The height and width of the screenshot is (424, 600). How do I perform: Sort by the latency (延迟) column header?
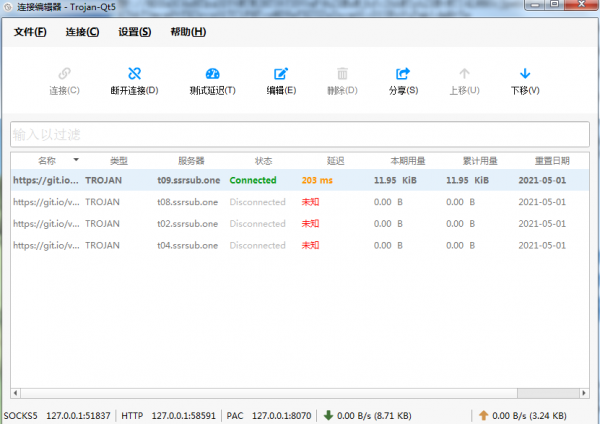pos(335,160)
